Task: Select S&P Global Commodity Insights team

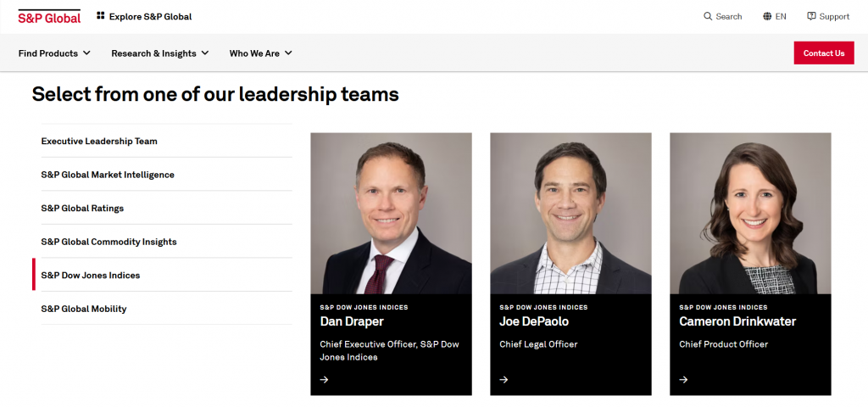Action: pyautogui.click(x=108, y=242)
